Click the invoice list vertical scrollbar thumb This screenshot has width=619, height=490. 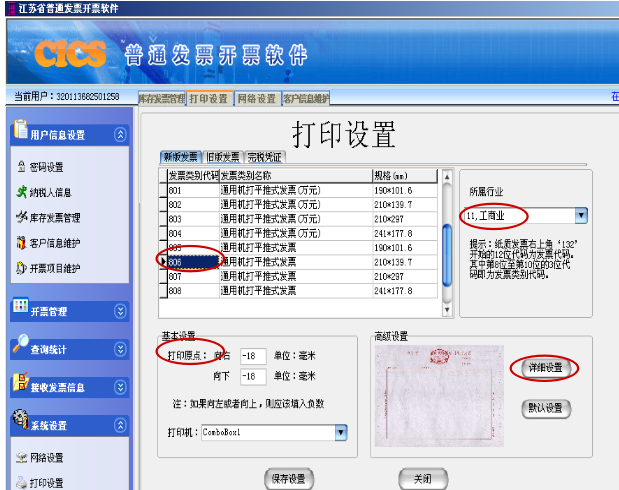click(x=447, y=255)
